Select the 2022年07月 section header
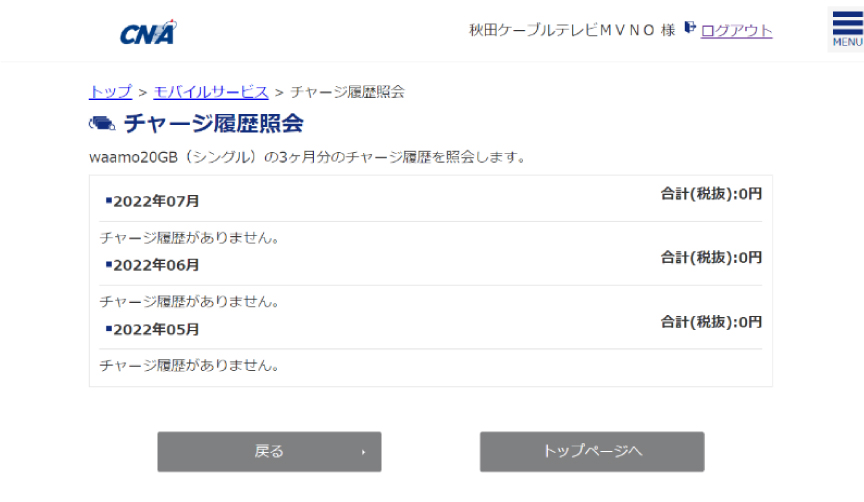Image resolution: width=864 pixels, height=502 pixels. pyautogui.click(x=153, y=201)
